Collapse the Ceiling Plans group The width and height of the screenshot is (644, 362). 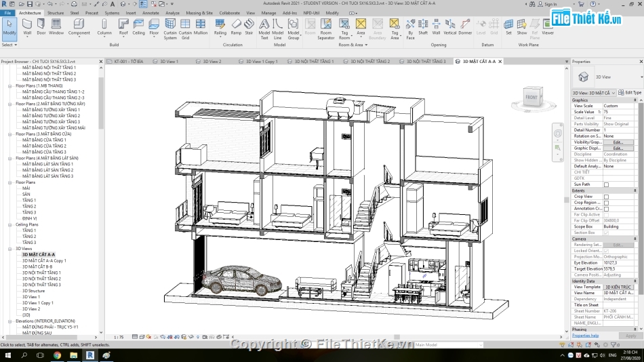click(10, 225)
